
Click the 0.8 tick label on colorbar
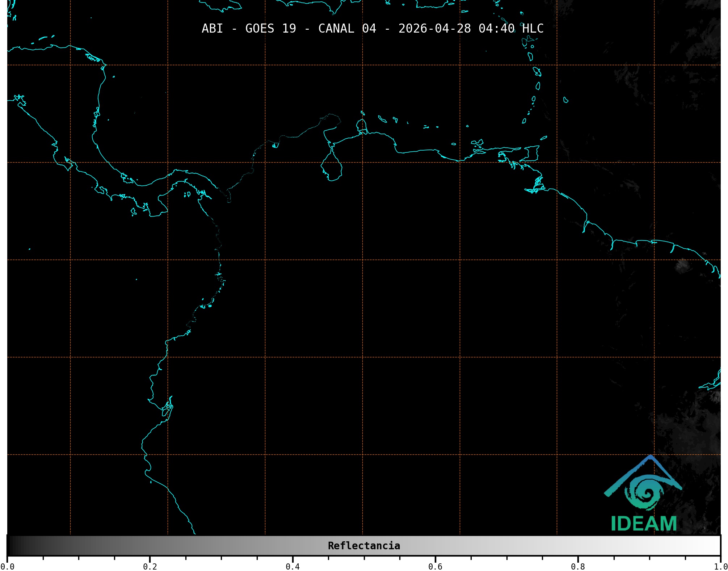coord(578,567)
